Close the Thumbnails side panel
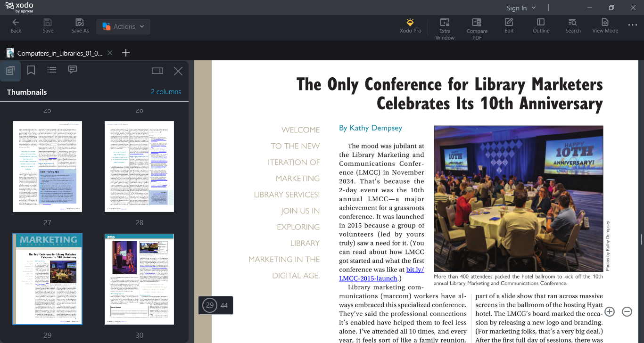Screen dimensions: 644x343 point(178,71)
